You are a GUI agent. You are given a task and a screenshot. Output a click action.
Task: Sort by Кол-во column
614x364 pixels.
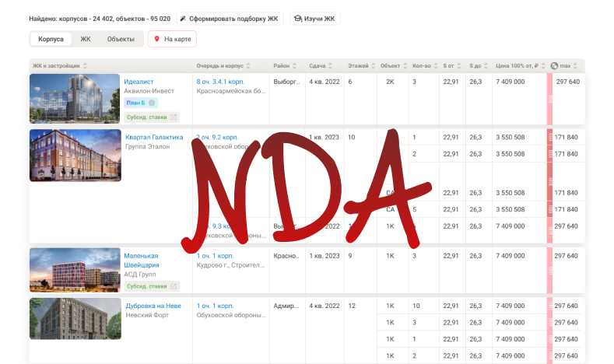[x=436, y=66]
